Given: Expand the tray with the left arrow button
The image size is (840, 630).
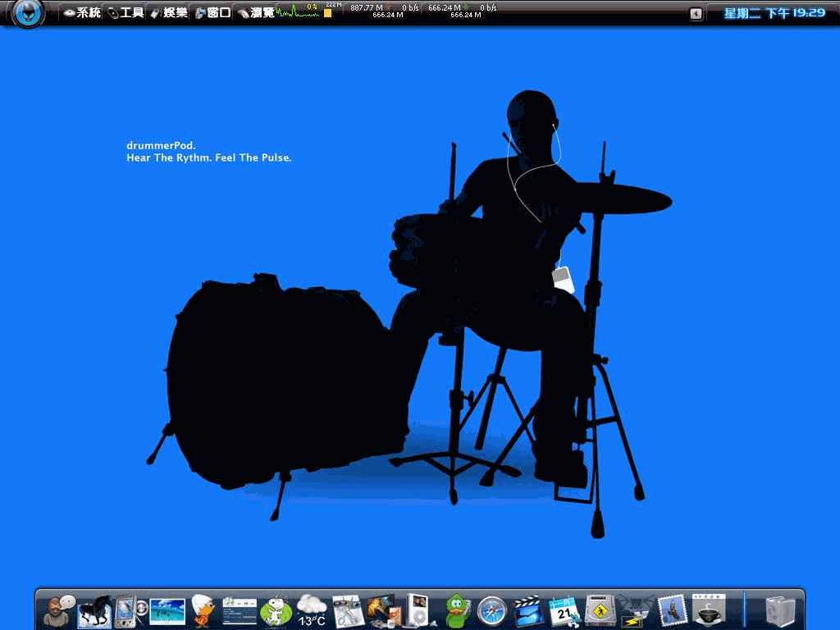Looking at the screenshot, I should coord(696,14).
